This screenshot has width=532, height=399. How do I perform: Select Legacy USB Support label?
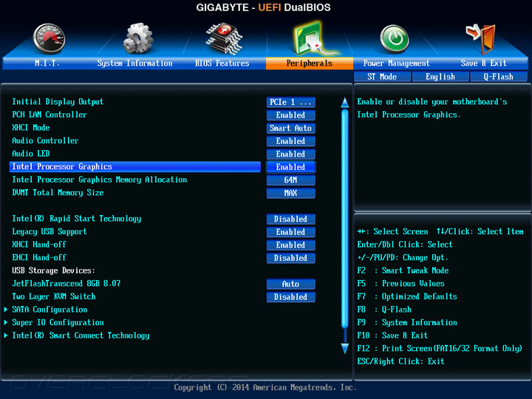(50, 231)
